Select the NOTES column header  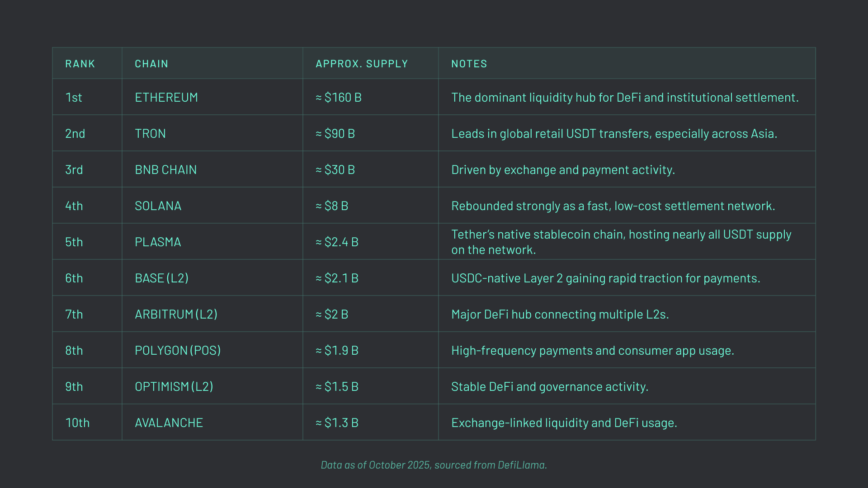coord(469,63)
